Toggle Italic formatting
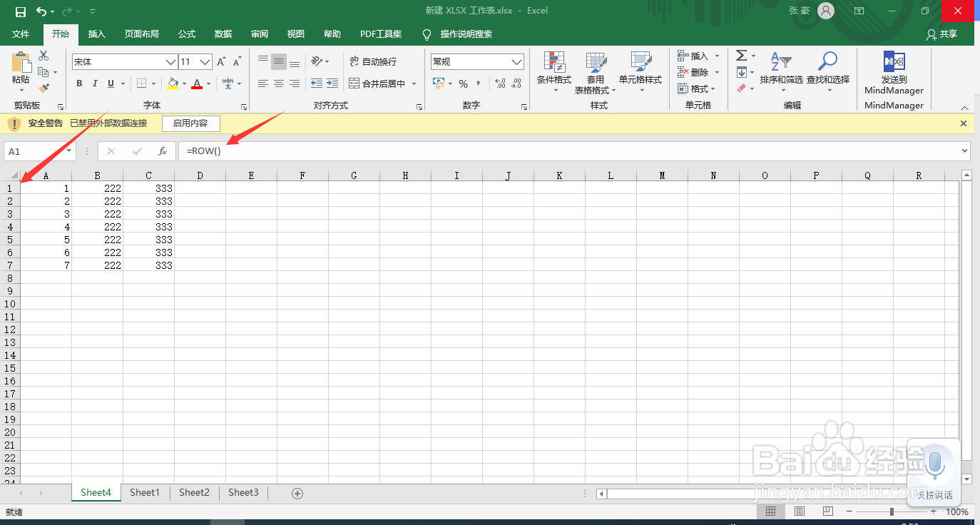The height and width of the screenshot is (525, 980). pyautogui.click(x=95, y=83)
